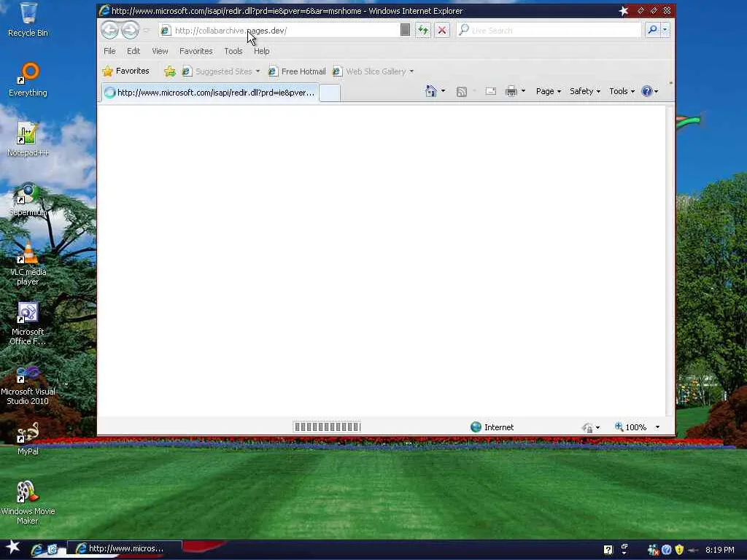The width and height of the screenshot is (747, 560).
Task: Click the 100% zoom level button
Action: (x=631, y=427)
